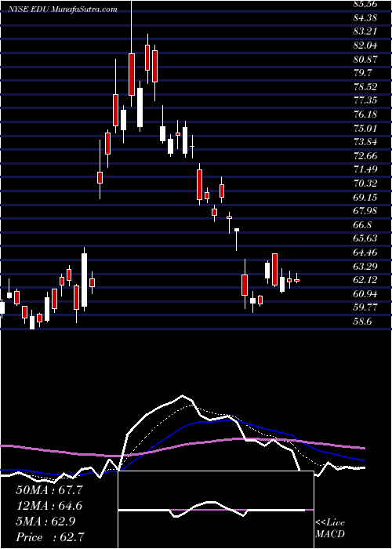Click the 80.87 price axis label
The width and height of the screenshot is (392, 549).
coord(366,59)
